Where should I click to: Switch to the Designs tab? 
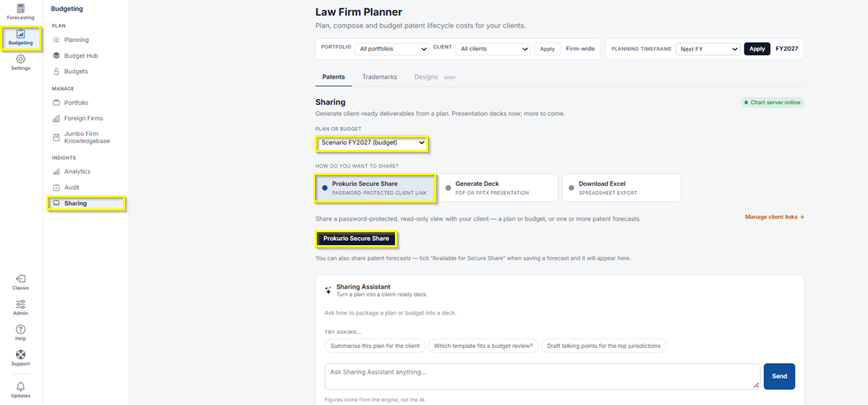tap(435, 77)
